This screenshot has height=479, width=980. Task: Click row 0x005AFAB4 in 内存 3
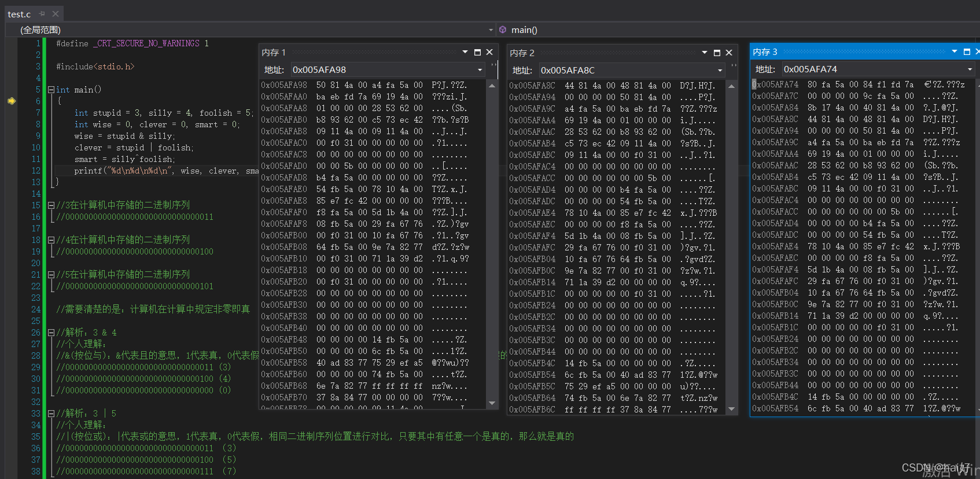tap(856, 177)
